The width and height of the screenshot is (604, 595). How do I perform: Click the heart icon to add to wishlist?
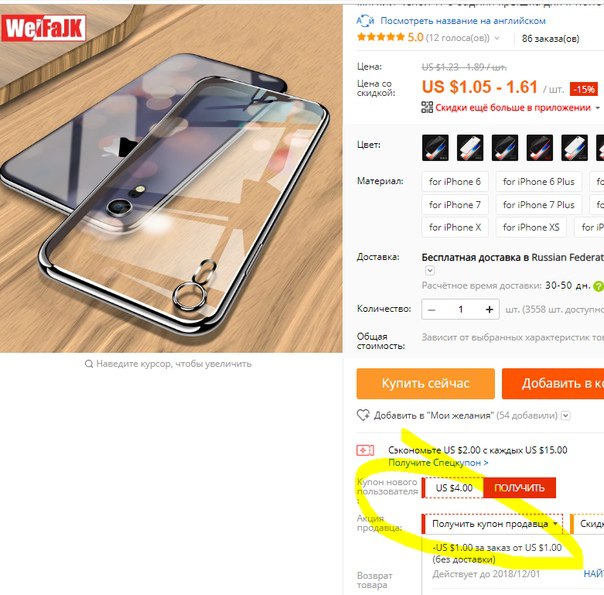[363, 415]
